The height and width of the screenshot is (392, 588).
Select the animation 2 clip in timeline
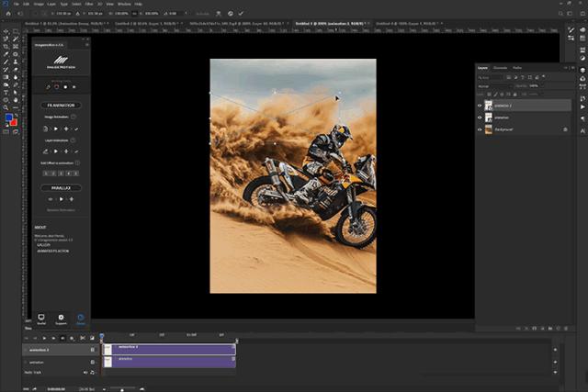170,348
